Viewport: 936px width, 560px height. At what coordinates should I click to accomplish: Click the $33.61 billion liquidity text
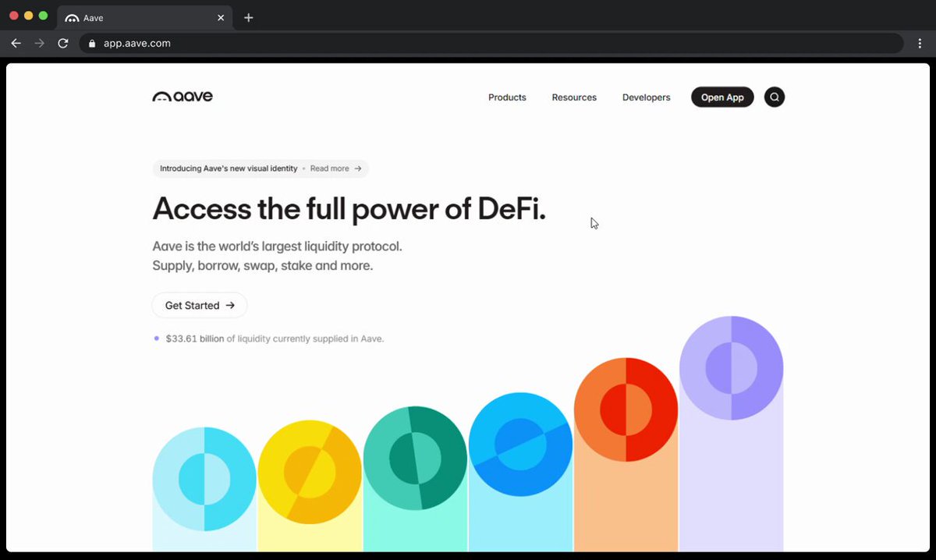pyautogui.click(x=275, y=338)
